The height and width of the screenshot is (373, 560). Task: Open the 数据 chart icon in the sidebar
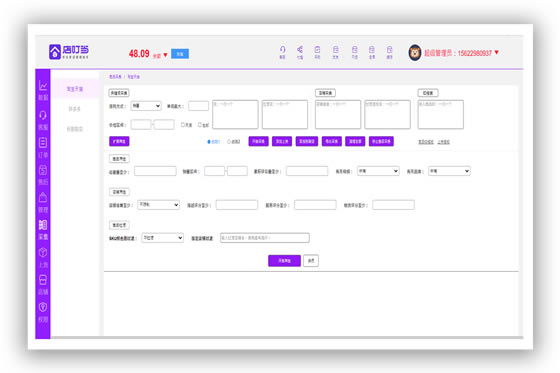(43, 90)
